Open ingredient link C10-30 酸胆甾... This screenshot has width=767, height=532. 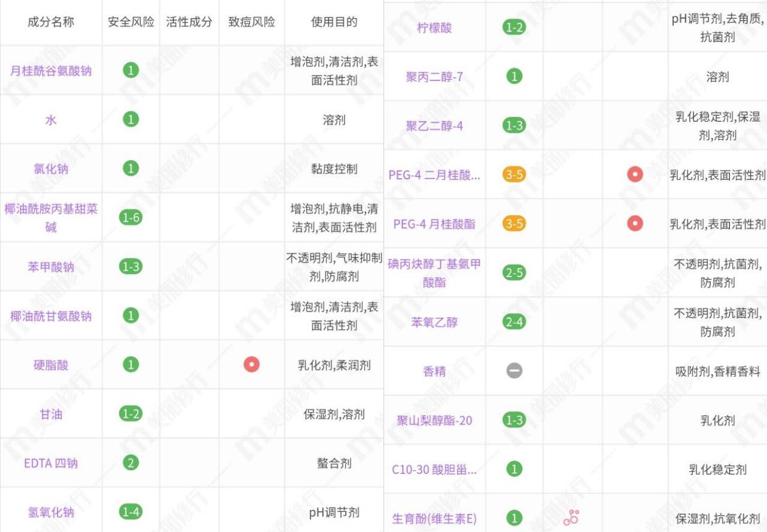pyautogui.click(x=434, y=470)
